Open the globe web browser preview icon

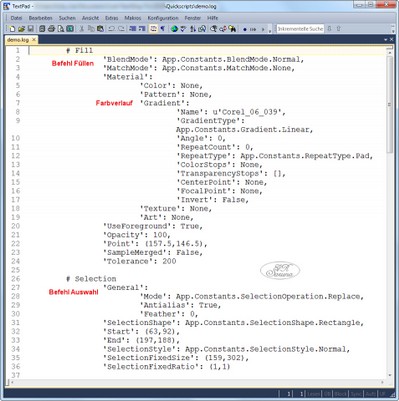(174, 29)
